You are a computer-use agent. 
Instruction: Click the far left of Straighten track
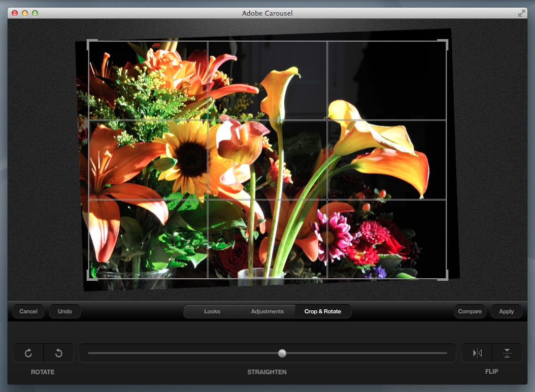point(90,353)
